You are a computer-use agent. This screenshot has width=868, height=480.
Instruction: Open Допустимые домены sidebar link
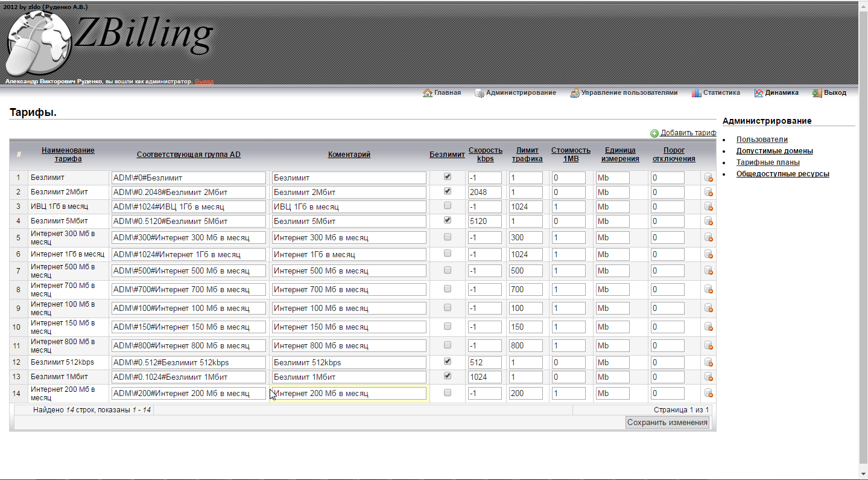click(x=775, y=151)
